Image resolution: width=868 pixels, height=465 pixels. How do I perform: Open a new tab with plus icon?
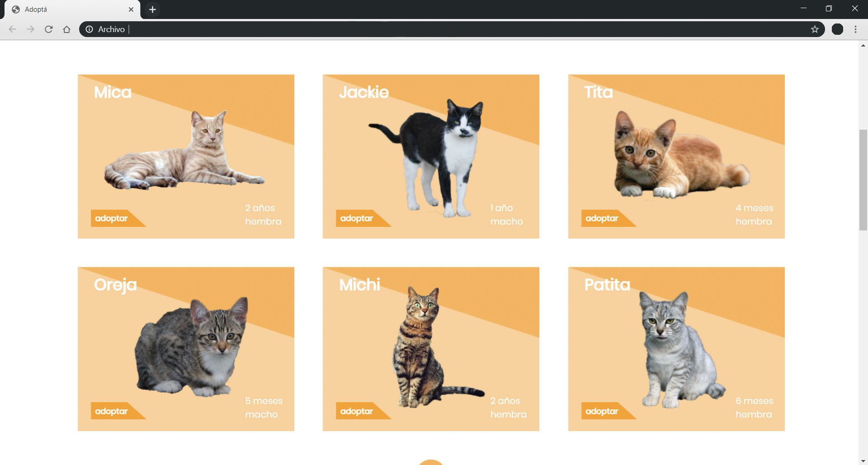tap(153, 9)
